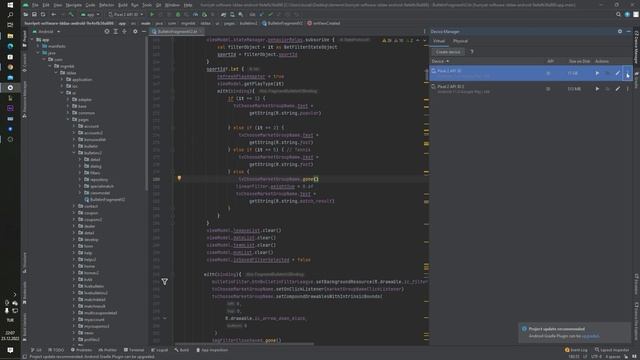
Task: Click the editor horizontal scrollbar
Action: (x=245, y=344)
